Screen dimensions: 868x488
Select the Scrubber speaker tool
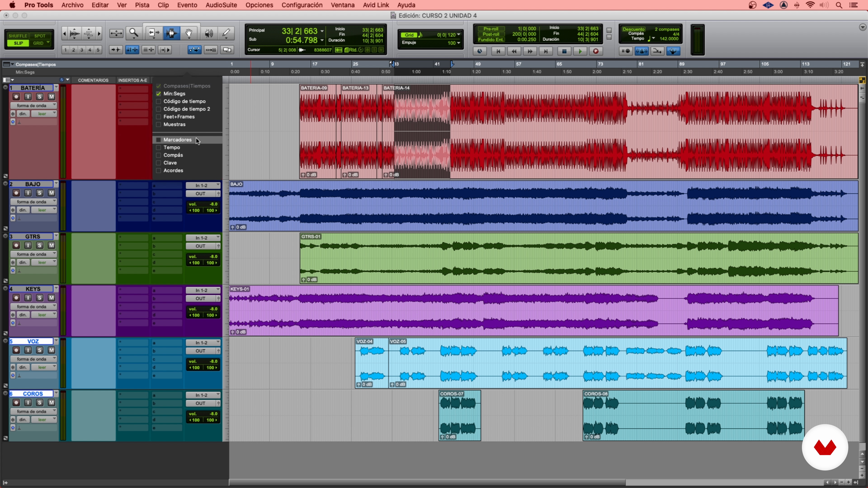pyautogui.click(x=209, y=33)
